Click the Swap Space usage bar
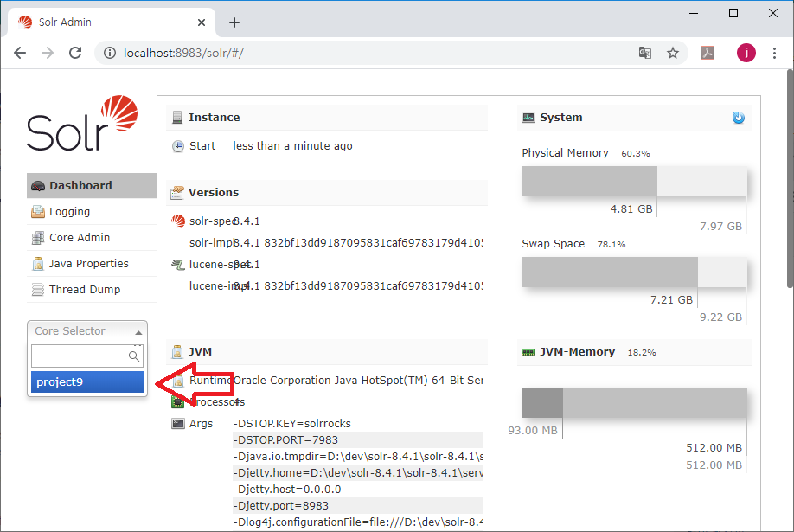Screen dimensions: 794x532 634,272
